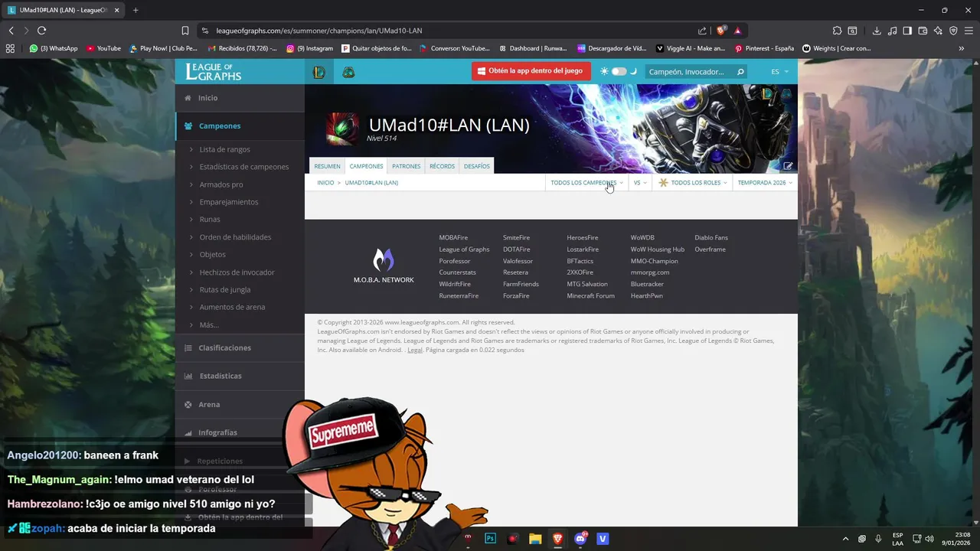Click the search magnifier icon

tap(740, 72)
